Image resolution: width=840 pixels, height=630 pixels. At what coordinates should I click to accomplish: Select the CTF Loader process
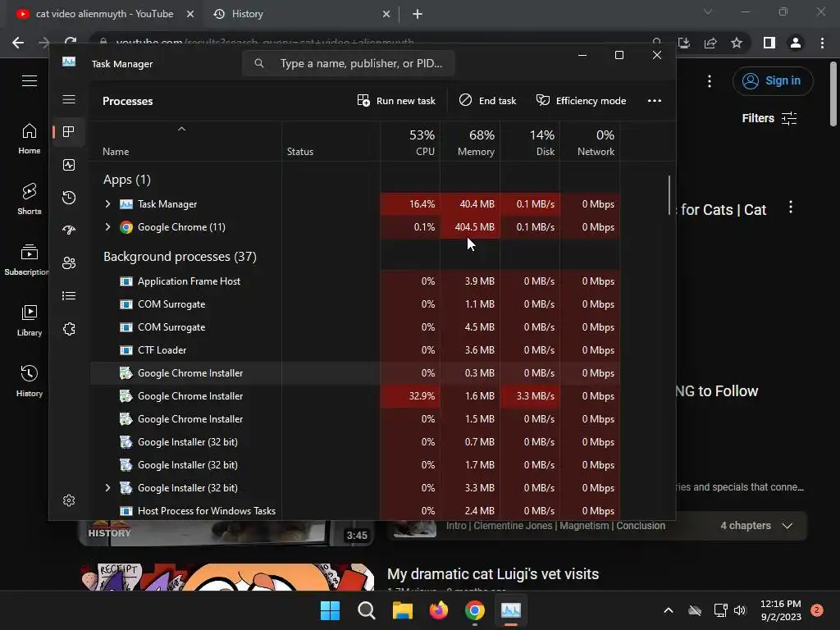[x=354, y=350]
